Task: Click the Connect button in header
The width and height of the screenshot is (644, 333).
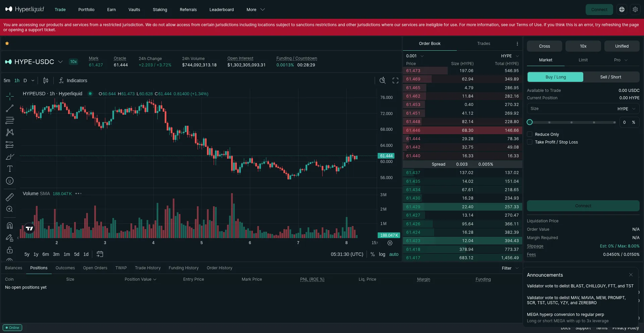Action: [599, 9]
